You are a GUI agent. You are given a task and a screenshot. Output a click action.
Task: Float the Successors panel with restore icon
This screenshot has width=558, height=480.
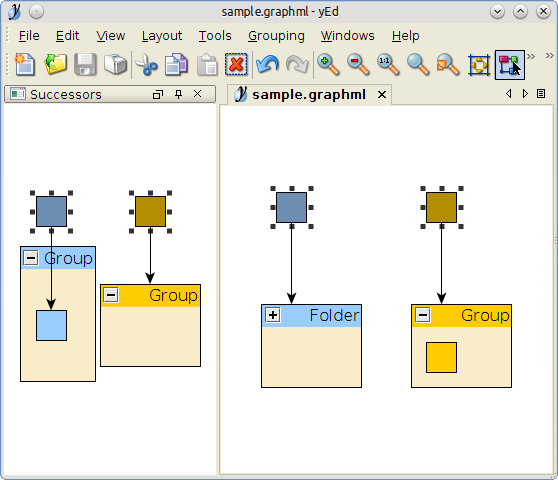coord(158,94)
